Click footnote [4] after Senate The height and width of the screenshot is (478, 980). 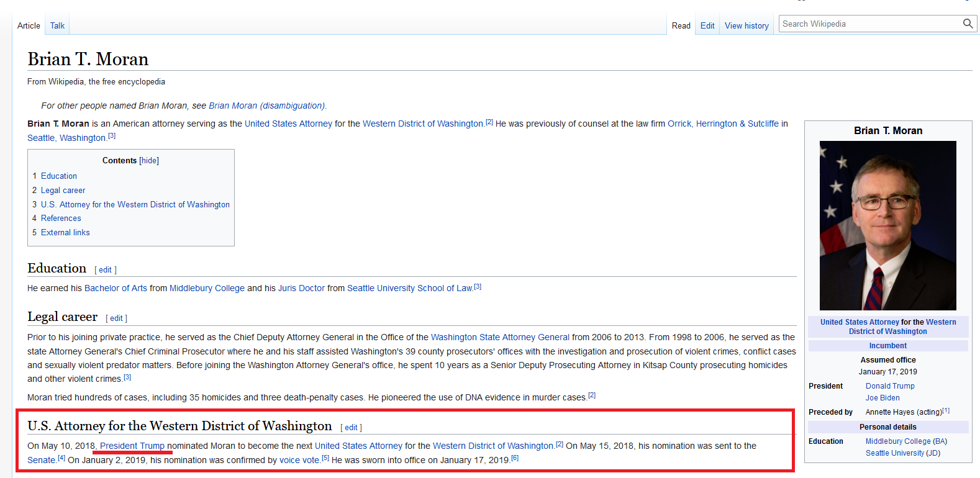[x=61, y=458]
